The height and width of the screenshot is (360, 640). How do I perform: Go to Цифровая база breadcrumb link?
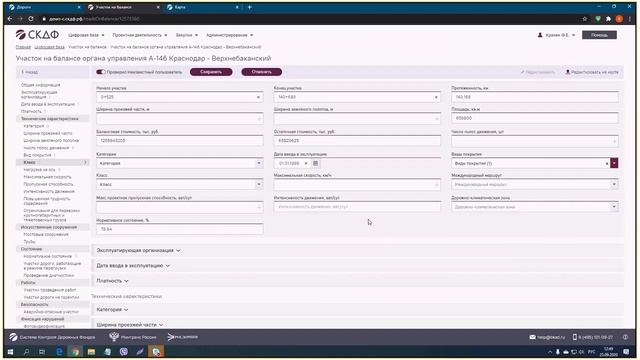[49, 47]
